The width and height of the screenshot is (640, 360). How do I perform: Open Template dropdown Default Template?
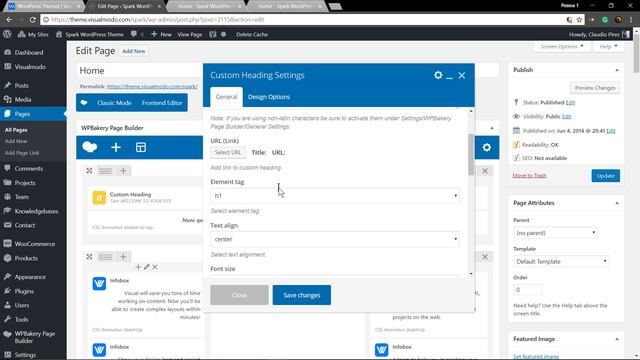click(x=561, y=261)
